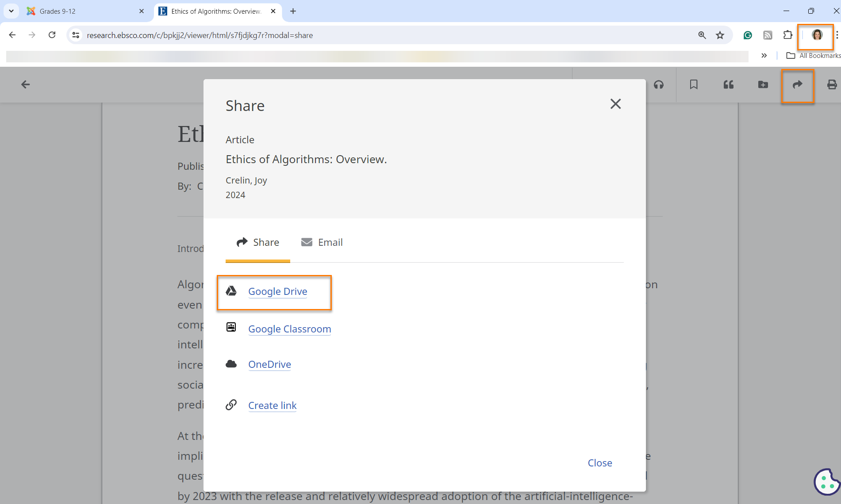This screenshot has width=841, height=504.
Task: Click the OneDrive cloud icon
Action: 231,364
